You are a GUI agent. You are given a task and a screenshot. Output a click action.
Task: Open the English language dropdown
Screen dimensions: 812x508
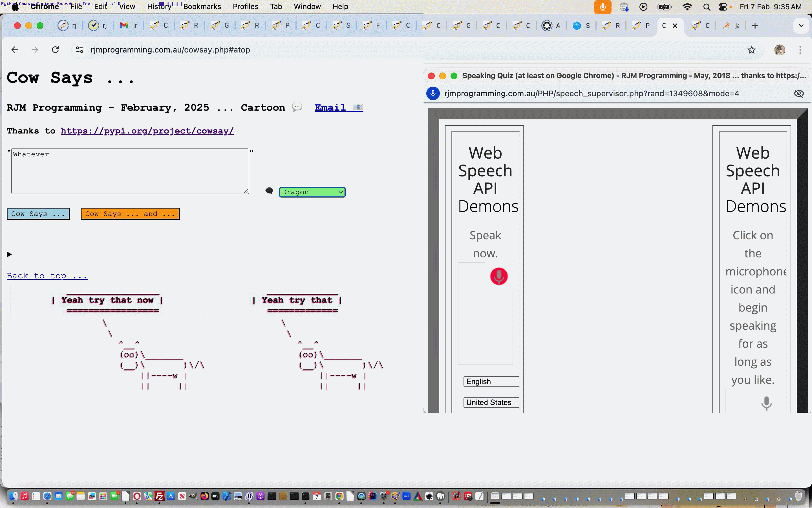coord(491,381)
